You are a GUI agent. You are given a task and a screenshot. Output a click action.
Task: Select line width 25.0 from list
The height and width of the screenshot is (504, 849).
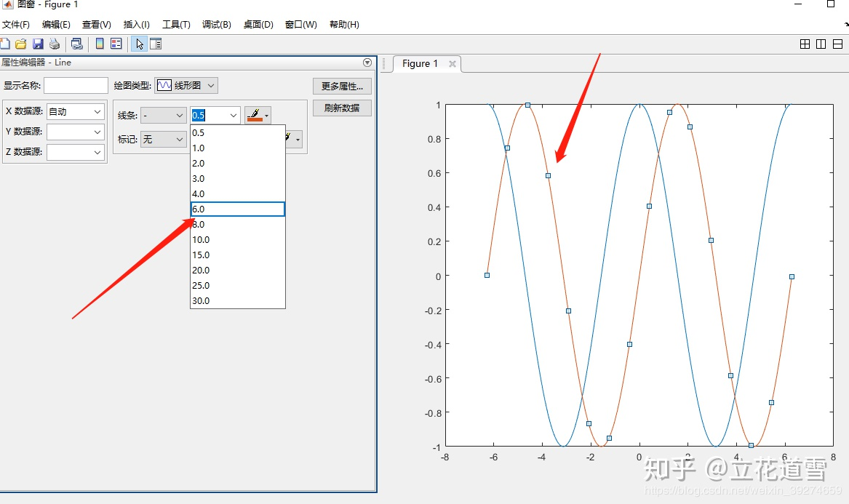click(238, 285)
